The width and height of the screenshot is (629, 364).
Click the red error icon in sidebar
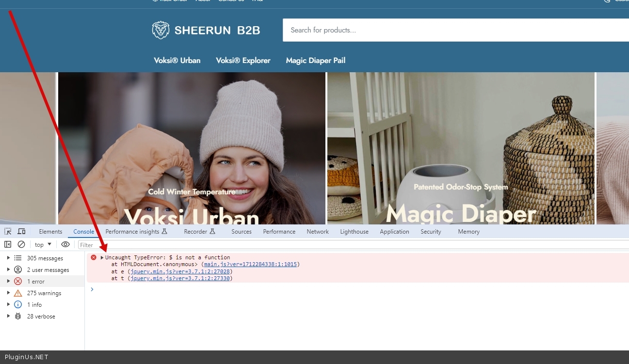click(18, 282)
